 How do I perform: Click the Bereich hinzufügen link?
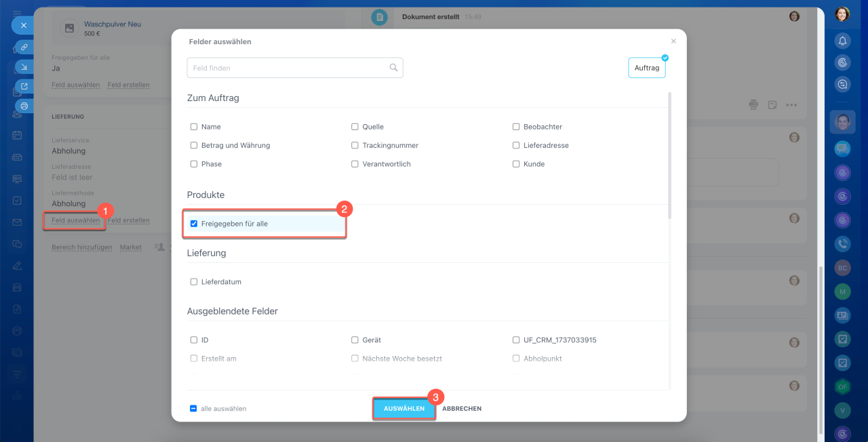(x=82, y=247)
